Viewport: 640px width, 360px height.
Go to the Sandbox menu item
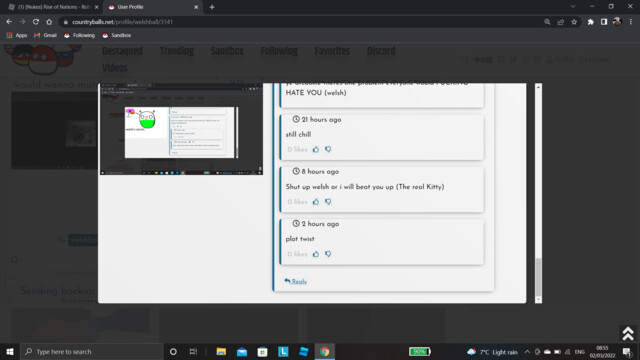pos(227,51)
